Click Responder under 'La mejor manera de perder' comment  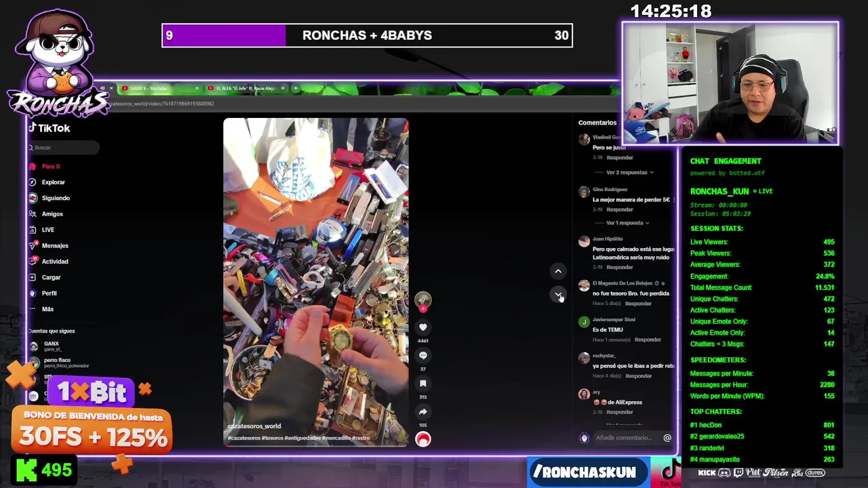[x=620, y=209]
